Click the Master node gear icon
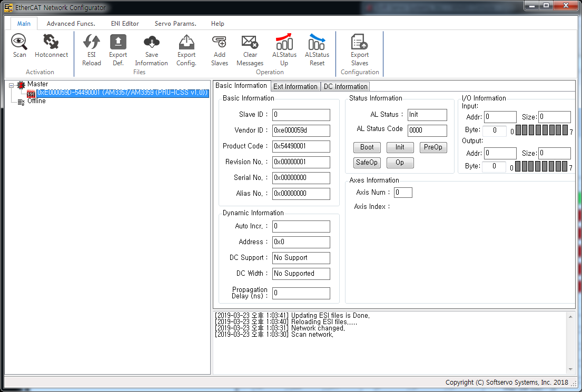582x392 pixels. [21, 85]
